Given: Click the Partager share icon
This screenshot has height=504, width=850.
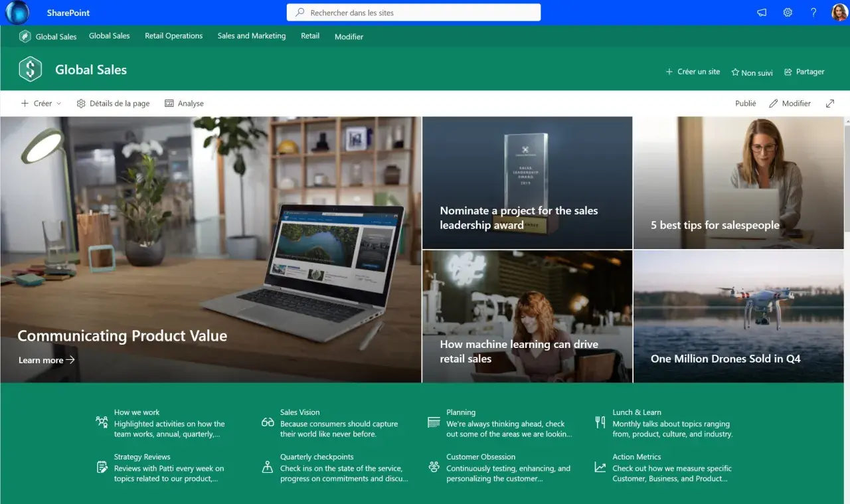Looking at the screenshot, I should [788, 72].
